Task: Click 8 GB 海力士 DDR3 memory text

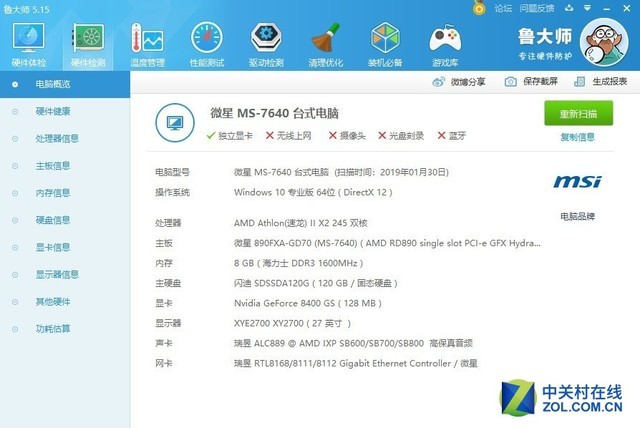Action: coord(298,263)
